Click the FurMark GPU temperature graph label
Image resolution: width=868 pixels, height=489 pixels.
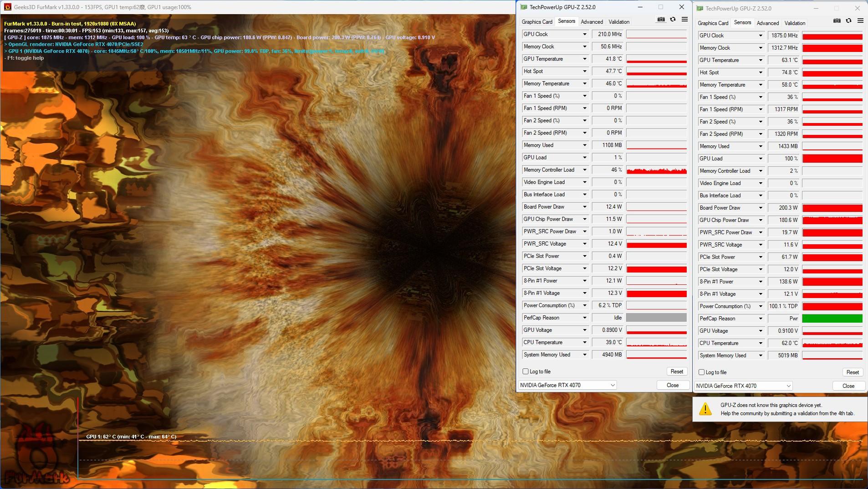131,437
